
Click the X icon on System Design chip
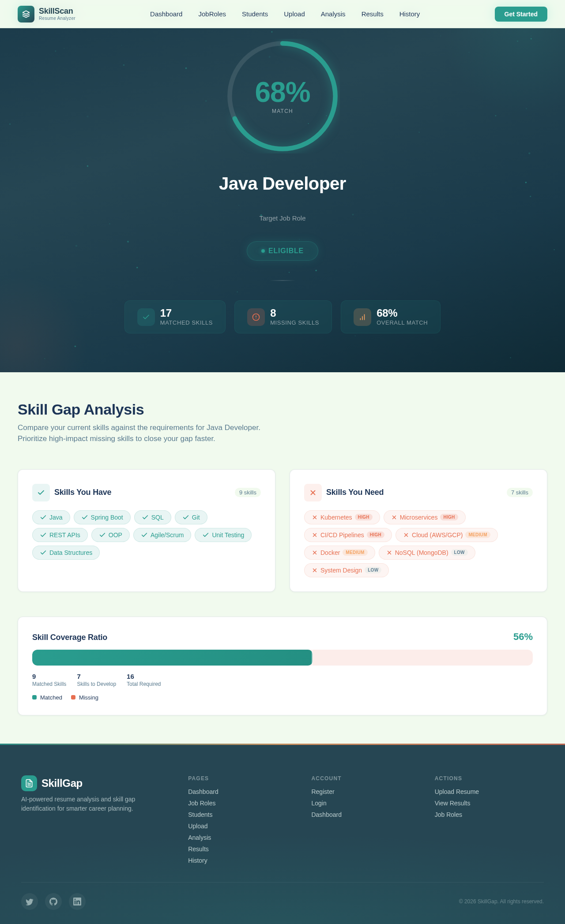point(315,570)
